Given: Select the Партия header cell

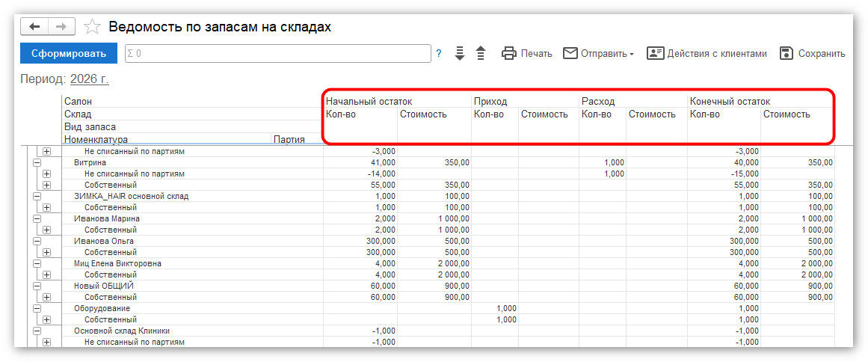Looking at the screenshot, I should [x=297, y=139].
